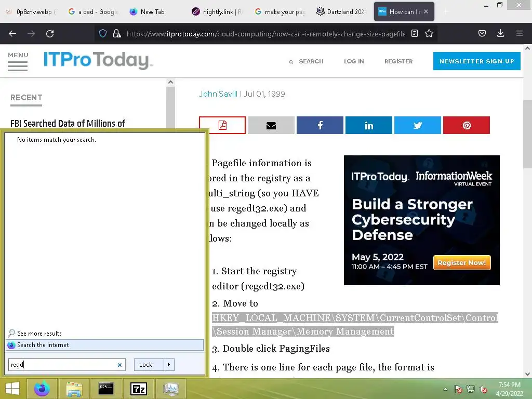
Task: Open the Windows Start button
Action: [x=12, y=389]
